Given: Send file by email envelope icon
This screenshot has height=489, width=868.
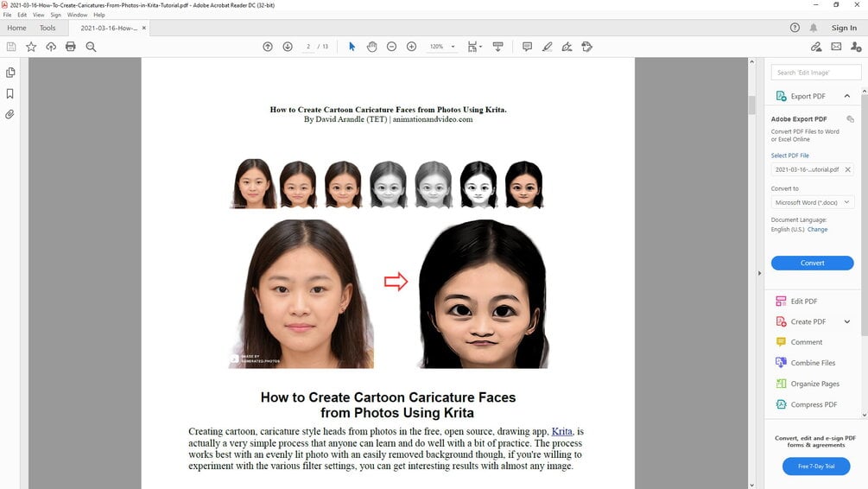Looking at the screenshot, I should [x=836, y=47].
